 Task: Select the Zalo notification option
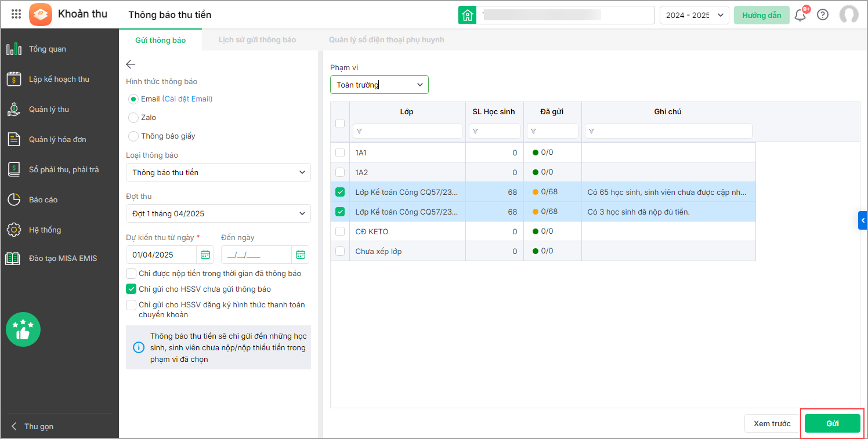click(x=133, y=118)
